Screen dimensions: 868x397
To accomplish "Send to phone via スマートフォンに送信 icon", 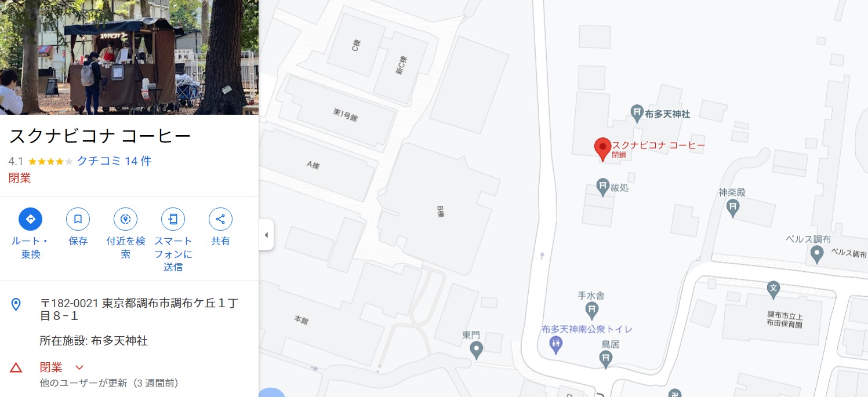I will point(173,219).
